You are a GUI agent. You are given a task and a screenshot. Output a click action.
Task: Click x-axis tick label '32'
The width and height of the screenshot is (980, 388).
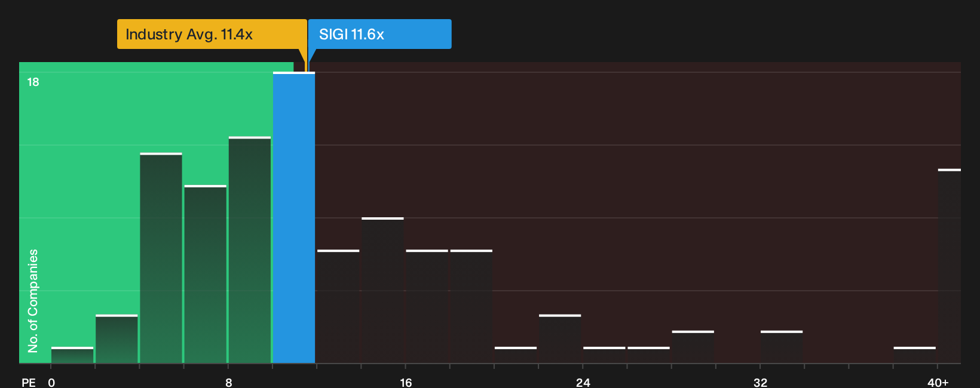[x=760, y=383]
